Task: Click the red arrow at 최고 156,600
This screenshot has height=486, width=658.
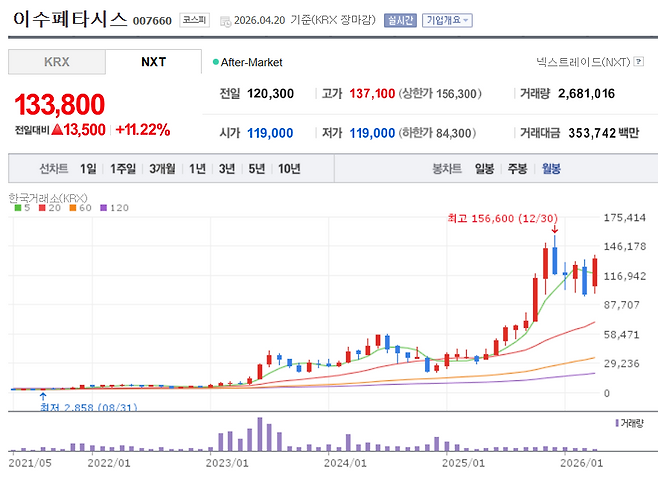Action: pos(553,231)
